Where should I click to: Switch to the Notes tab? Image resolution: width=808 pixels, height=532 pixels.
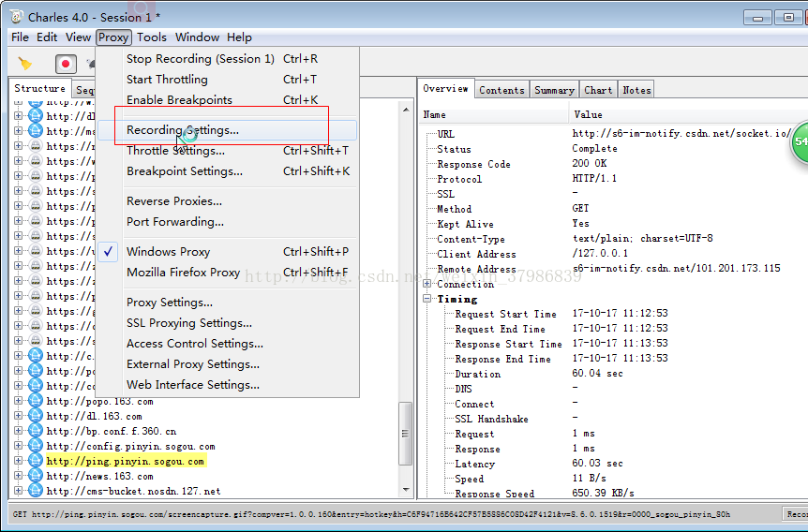coord(636,90)
